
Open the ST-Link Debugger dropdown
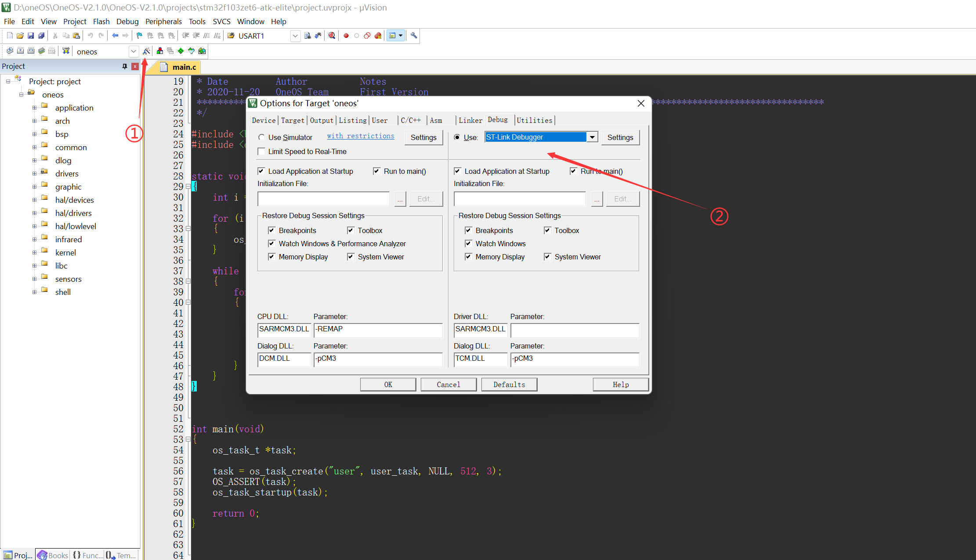592,137
